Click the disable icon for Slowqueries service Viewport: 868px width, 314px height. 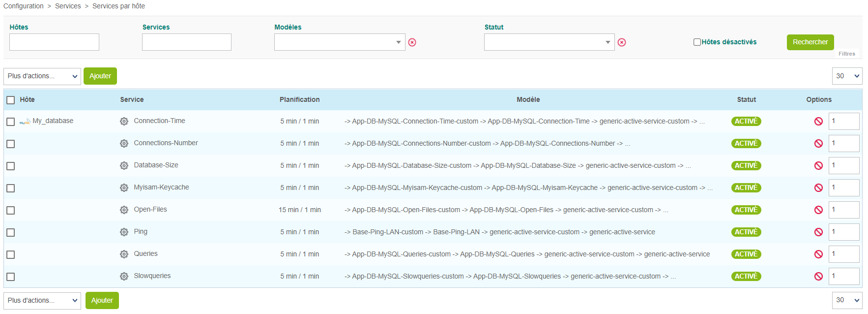click(818, 277)
